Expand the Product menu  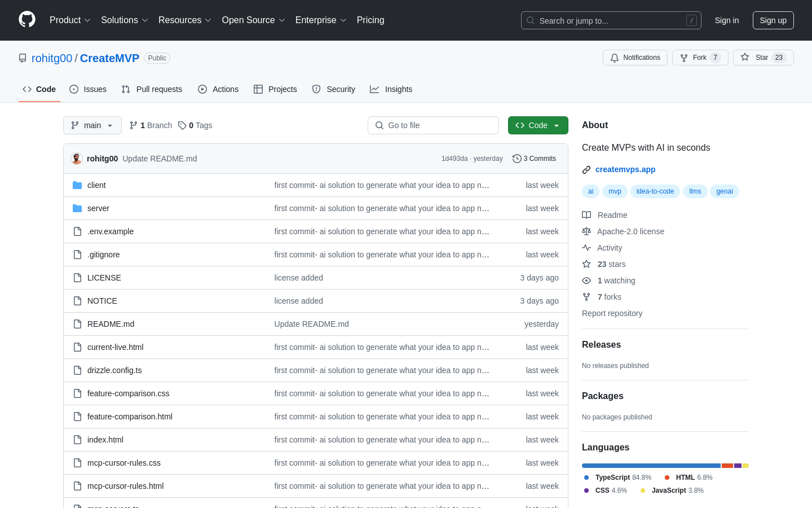(70, 20)
